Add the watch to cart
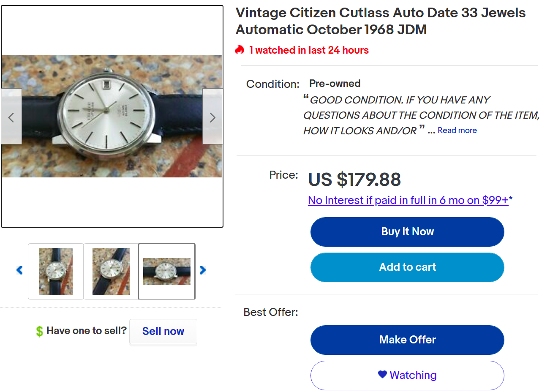550x392 pixels. [x=407, y=267]
